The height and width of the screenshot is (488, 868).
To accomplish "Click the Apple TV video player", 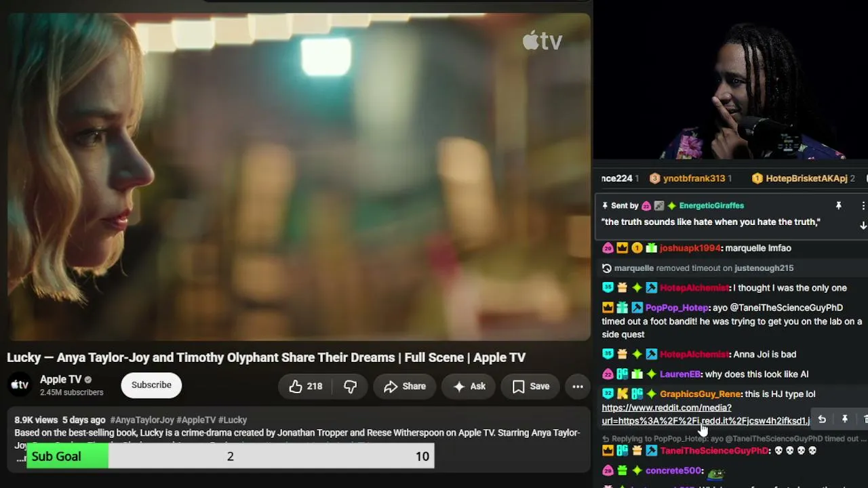I will click(x=298, y=176).
